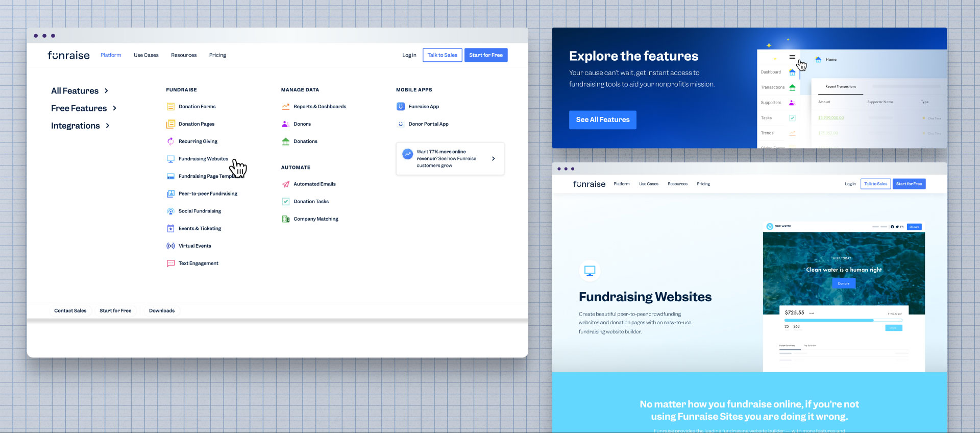
Task: Click the Social Fundraising icon
Action: pos(170,211)
